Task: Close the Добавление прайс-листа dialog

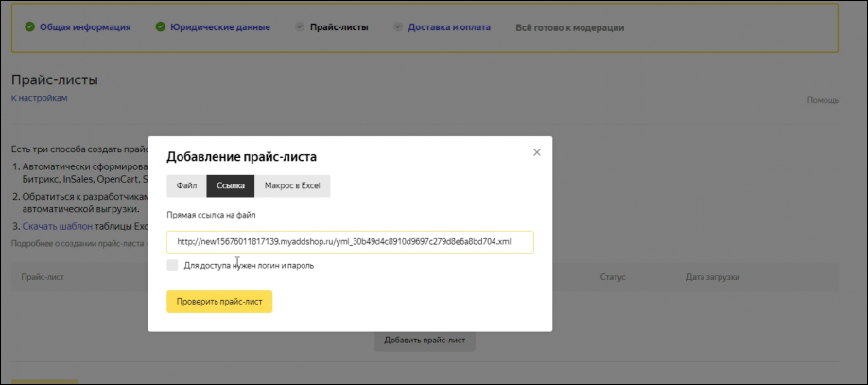Action: click(537, 152)
